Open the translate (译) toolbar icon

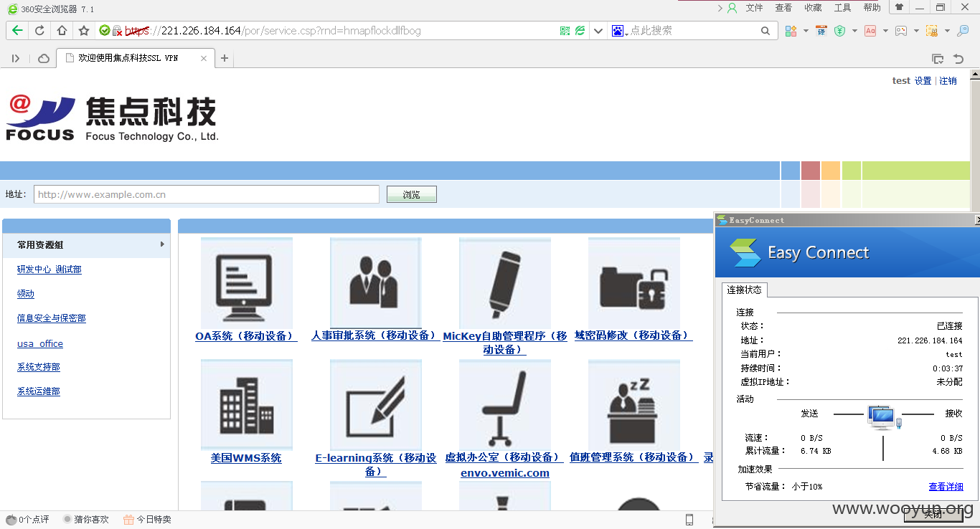[x=821, y=31]
